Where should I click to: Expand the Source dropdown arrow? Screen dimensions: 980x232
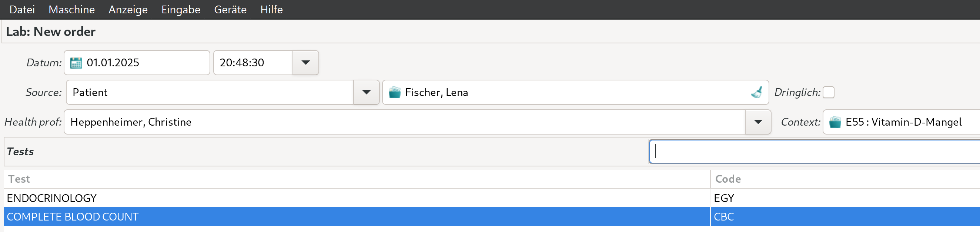pos(366,92)
